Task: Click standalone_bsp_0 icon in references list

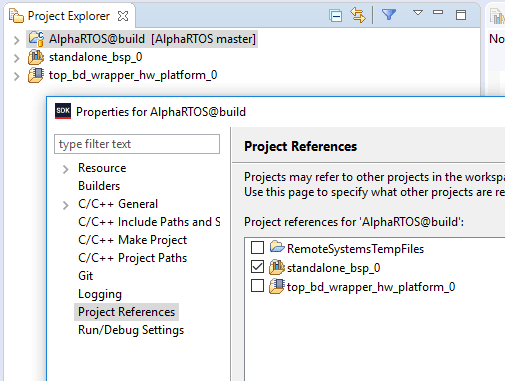Action: pos(277,267)
